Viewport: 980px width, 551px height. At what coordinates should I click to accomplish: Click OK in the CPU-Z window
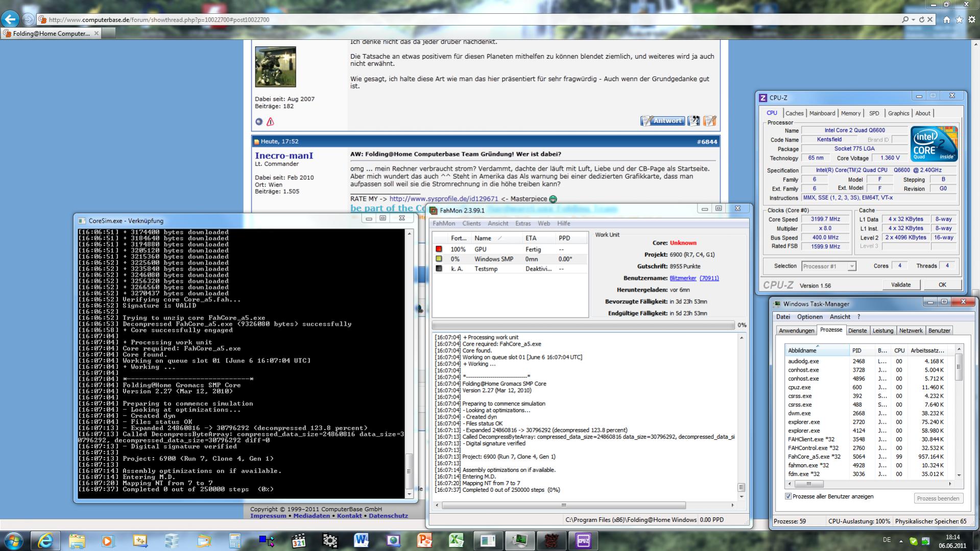942,284
